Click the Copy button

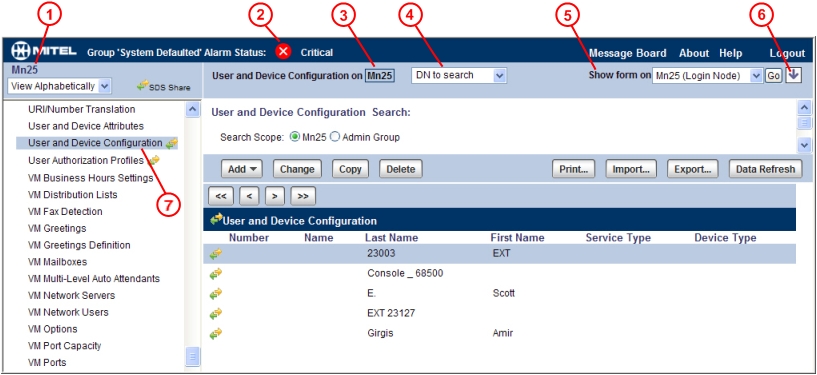350,169
